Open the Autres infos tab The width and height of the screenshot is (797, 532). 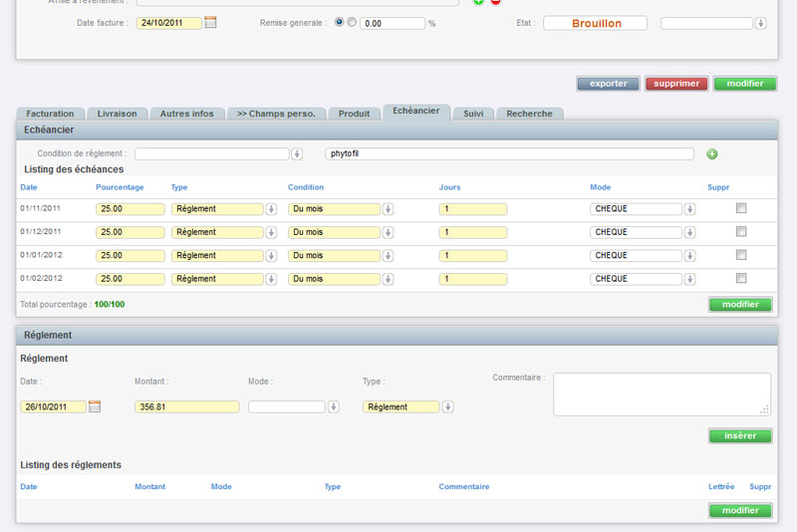[x=186, y=114]
